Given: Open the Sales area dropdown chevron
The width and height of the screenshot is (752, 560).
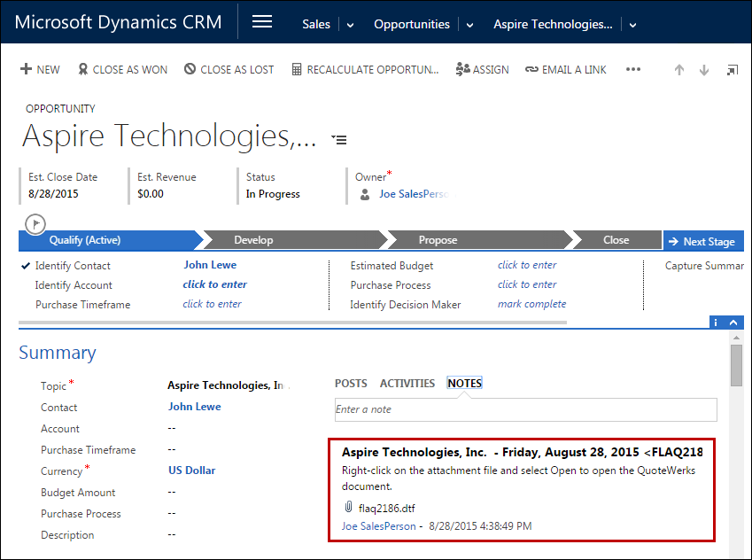Looking at the screenshot, I should point(349,25).
